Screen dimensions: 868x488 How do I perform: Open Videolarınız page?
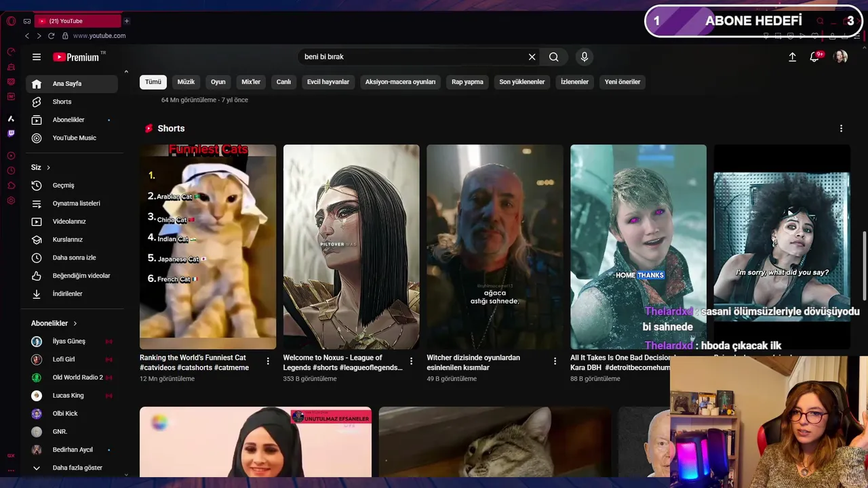(72, 222)
